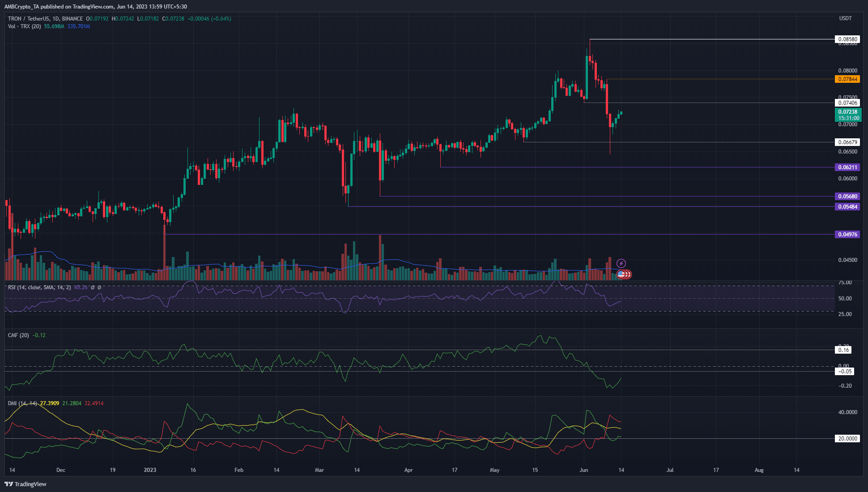868x492 pixels.
Task: Open the TradingView logo at bottom left
Action: click(26, 484)
